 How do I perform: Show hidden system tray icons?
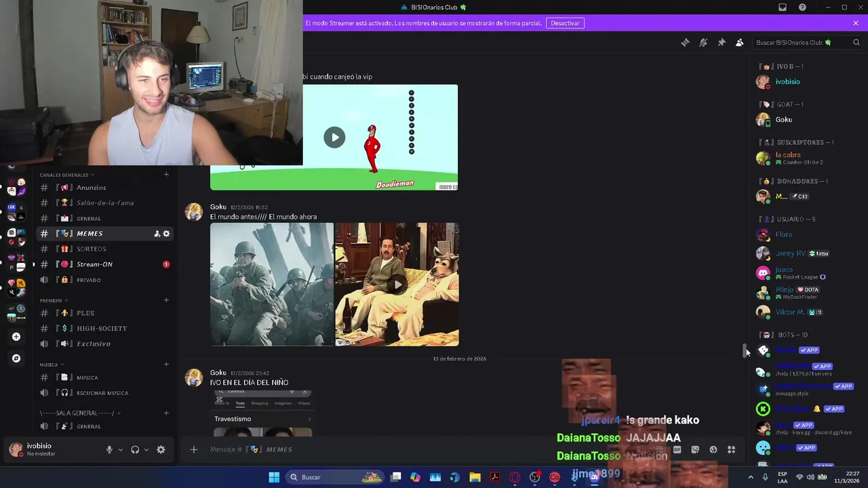coord(751,477)
